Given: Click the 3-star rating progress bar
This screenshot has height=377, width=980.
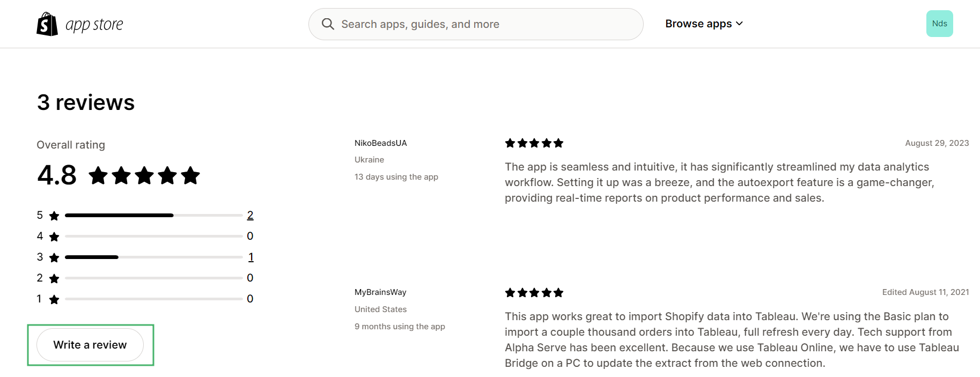Looking at the screenshot, I should (x=153, y=257).
